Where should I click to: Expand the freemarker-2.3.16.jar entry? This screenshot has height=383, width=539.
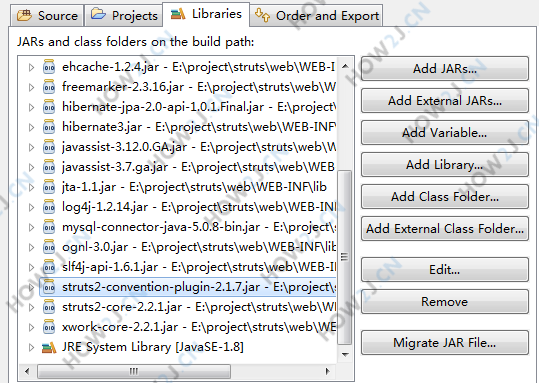coord(31,87)
